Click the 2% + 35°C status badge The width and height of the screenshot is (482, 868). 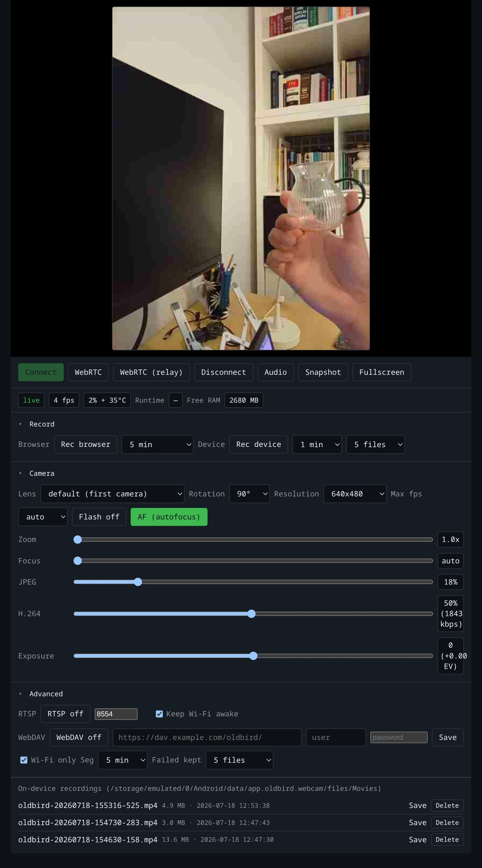click(107, 400)
